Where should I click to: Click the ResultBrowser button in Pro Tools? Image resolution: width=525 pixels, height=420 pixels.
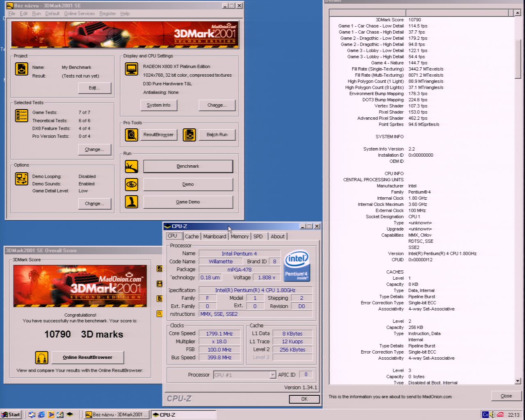[x=158, y=135]
